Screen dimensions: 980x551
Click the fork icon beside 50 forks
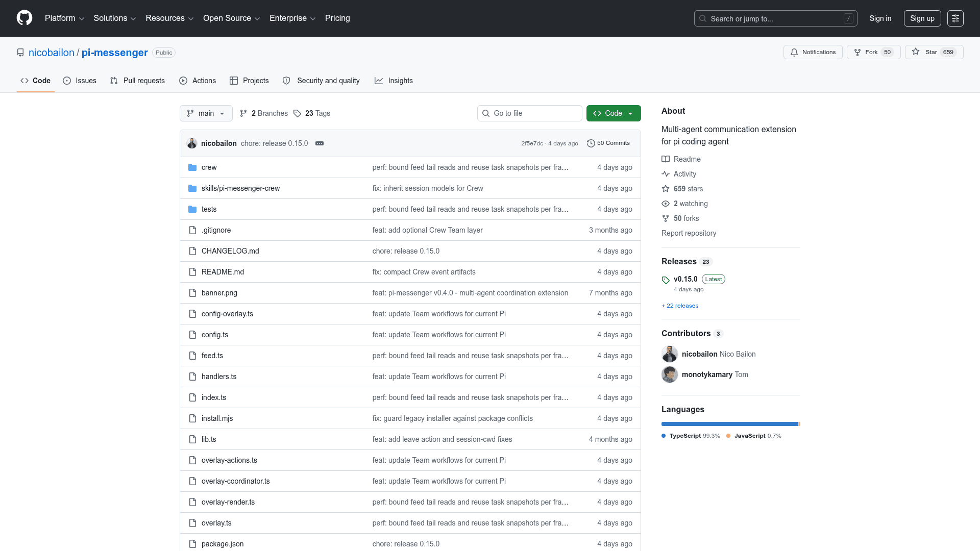point(666,218)
